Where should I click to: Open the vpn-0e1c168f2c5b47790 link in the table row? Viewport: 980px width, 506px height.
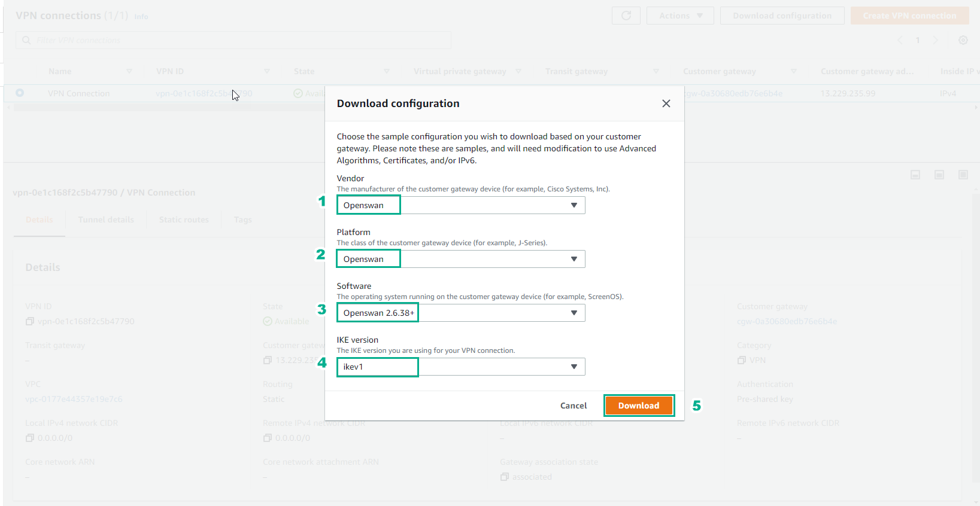[204, 93]
